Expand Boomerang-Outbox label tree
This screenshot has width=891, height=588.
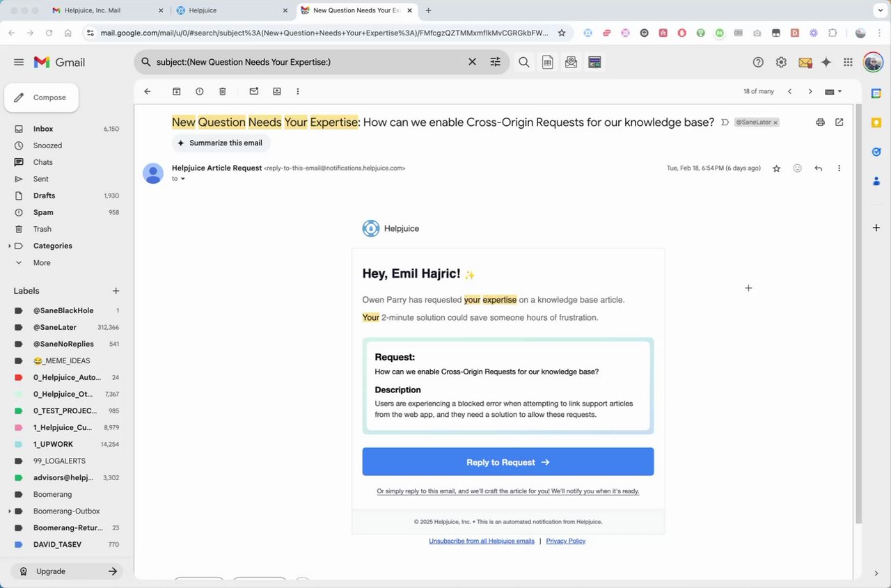tap(10, 511)
